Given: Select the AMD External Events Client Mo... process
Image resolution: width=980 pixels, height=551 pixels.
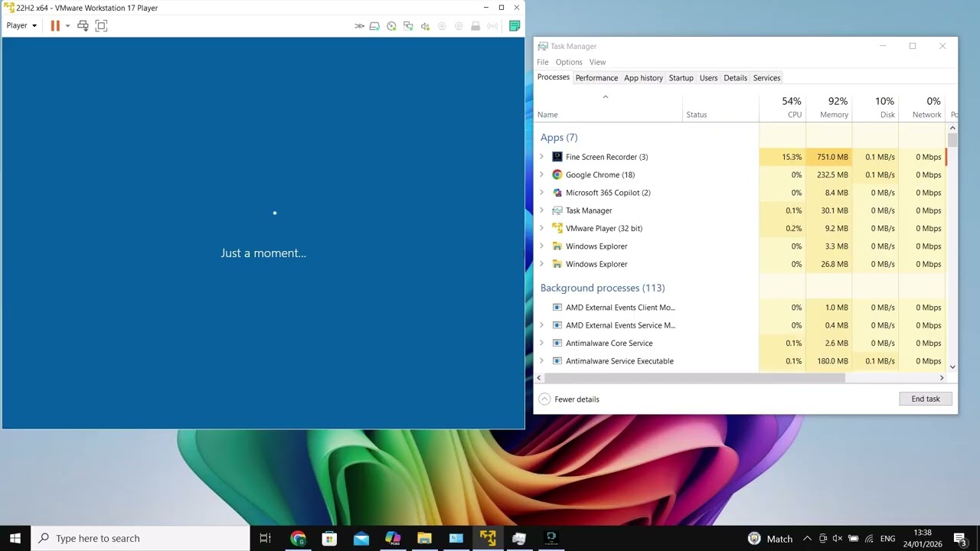Looking at the screenshot, I should (619, 308).
